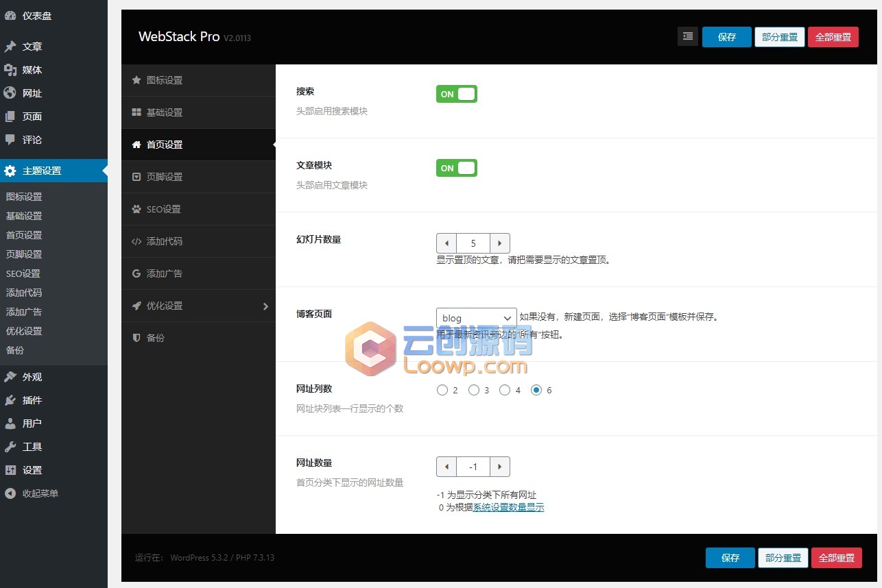Viewport: 882px width, 588px height.
Task: Click the bottom 部分重置 button
Action: 783,558
